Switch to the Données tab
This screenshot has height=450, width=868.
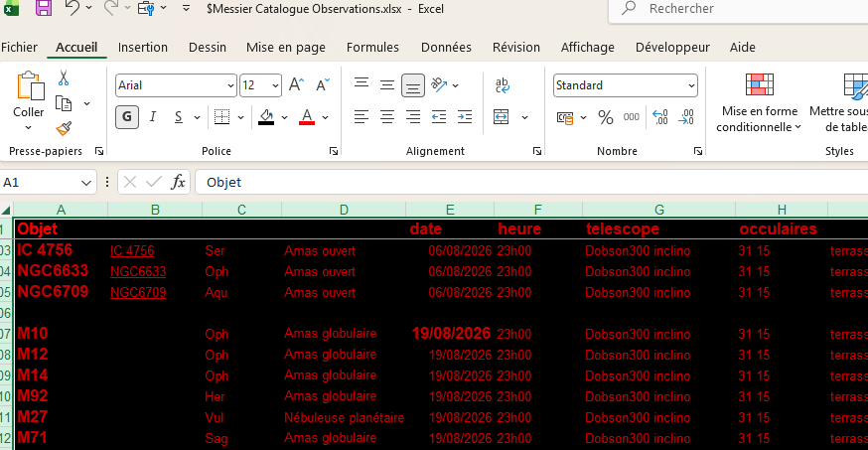coord(446,48)
